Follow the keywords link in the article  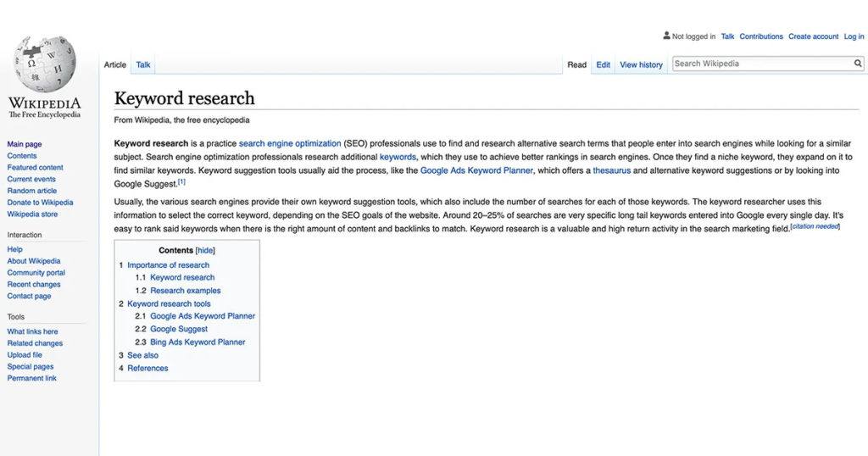click(398, 157)
